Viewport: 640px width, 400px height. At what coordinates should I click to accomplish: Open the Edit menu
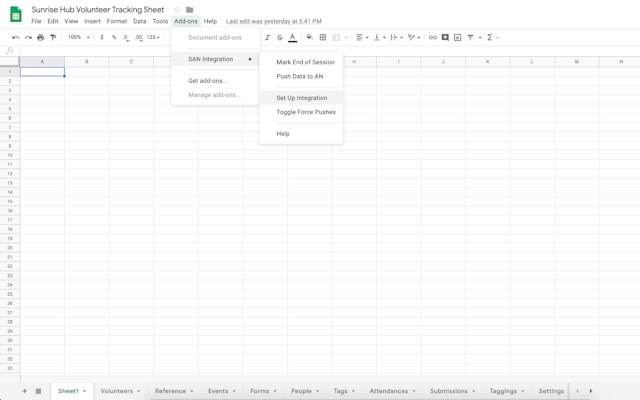tap(53, 21)
